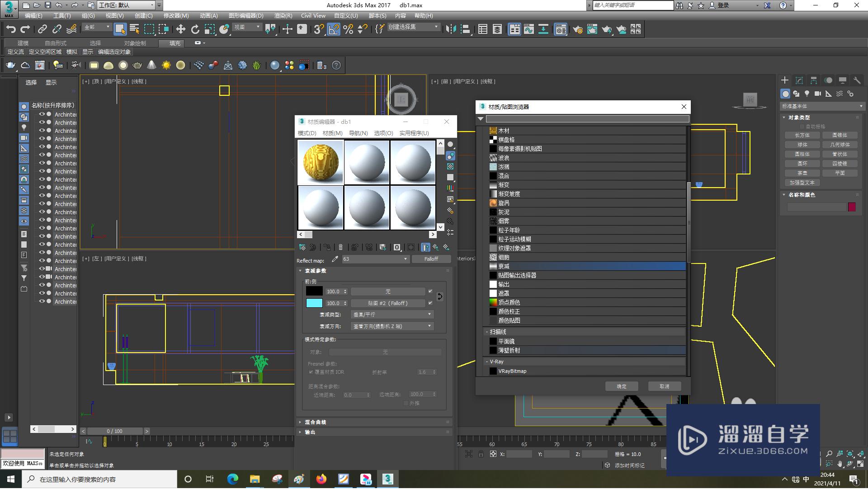Select the 棋盘格 checker map entry
Viewport: 868px width, 489px height.
[506, 140]
